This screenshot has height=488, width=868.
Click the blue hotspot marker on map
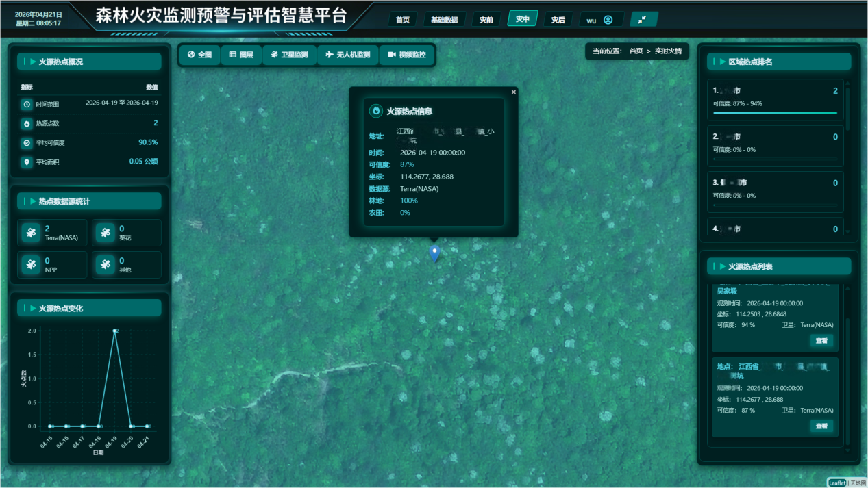434,253
